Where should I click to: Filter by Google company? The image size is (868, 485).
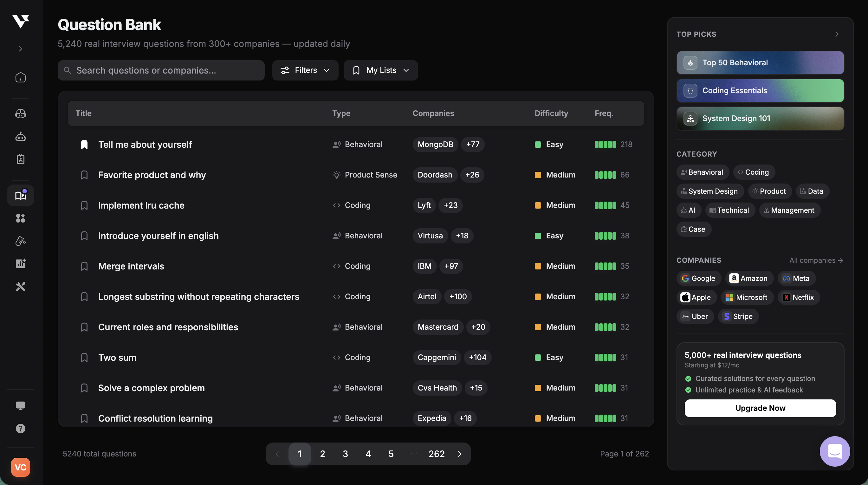(x=698, y=278)
